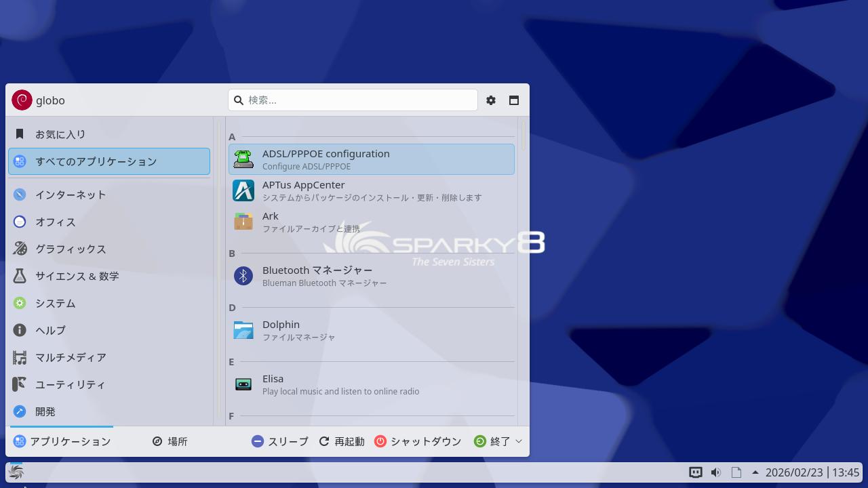This screenshot has height=488, width=868.
Task: Switch to the 場所 tab
Action: pyautogui.click(x=170, y=441)
